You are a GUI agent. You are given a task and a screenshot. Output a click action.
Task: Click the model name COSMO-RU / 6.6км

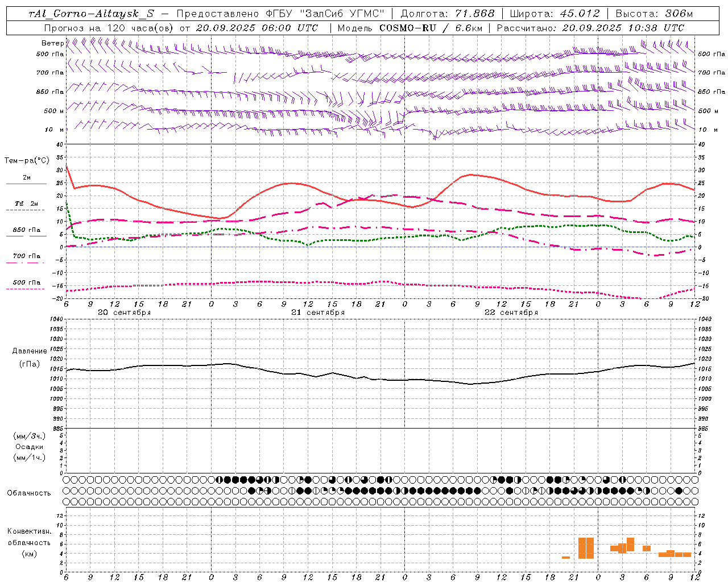[431, 28]
